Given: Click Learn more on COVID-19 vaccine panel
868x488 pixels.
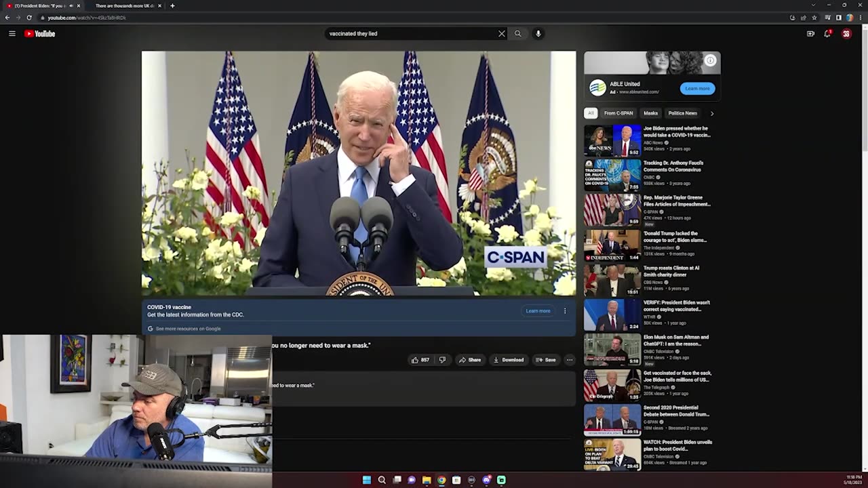Looking at the screenshot, I should click(538, 311).
